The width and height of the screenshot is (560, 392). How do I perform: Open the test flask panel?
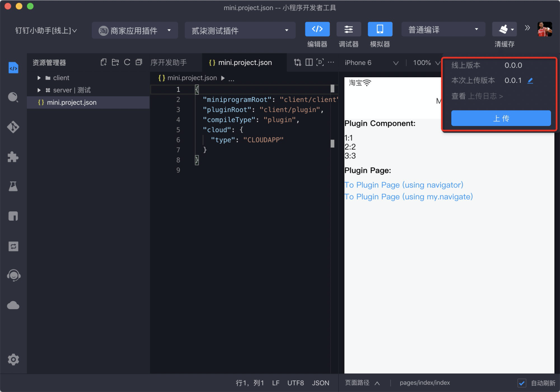[x=13, y=186]
